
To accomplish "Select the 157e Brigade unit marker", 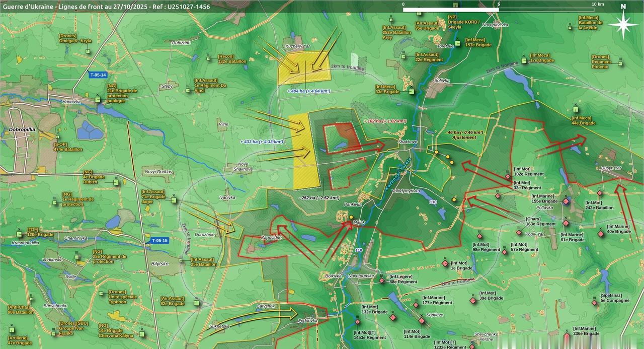I will tap(458, 42).
